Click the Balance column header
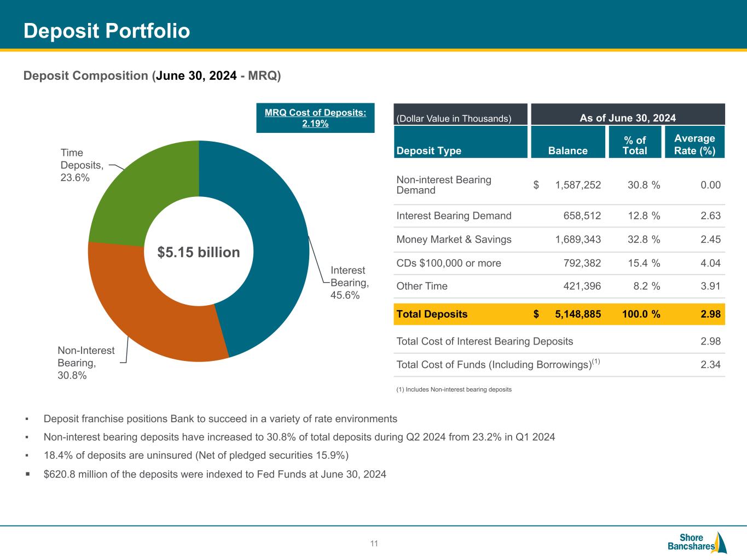This screenshot has height=560, width=747. (x=568, y=150)
